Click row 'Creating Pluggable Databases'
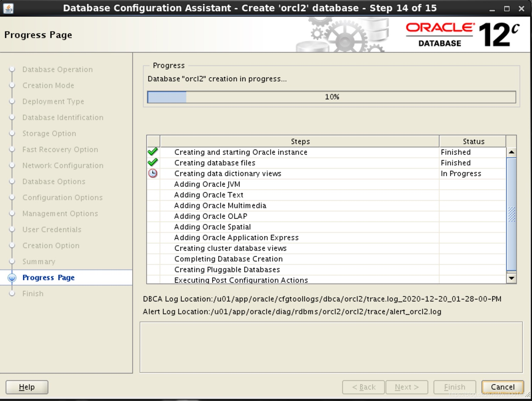 pyautogui.click(x=326, y=270)
